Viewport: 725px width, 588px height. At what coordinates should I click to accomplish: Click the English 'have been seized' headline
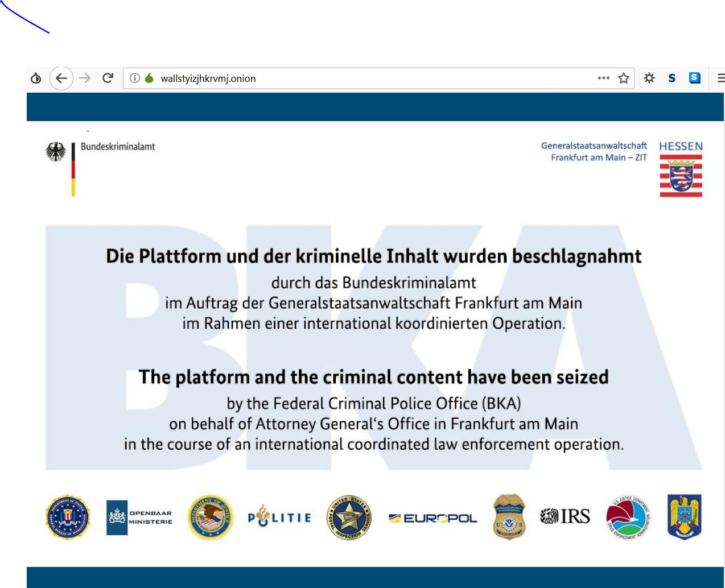pos(374,377)
